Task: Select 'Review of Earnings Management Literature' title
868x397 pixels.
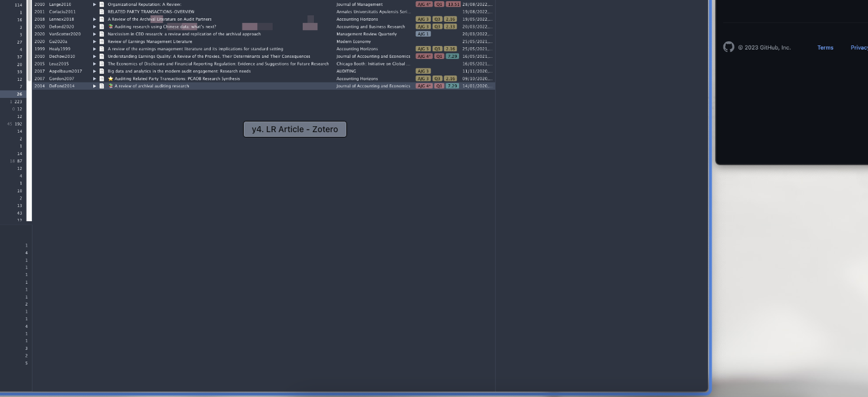Action: click(x=150, y=41)
